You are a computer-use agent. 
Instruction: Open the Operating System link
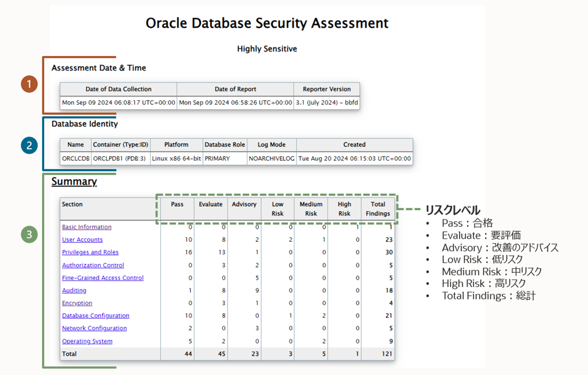(87, 341)
